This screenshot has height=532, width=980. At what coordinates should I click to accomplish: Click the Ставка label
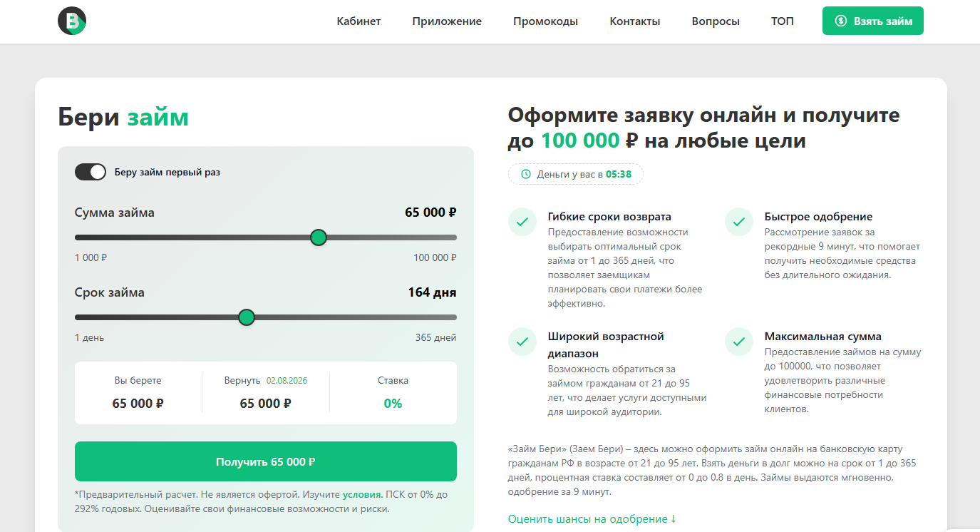click(393, 381)
